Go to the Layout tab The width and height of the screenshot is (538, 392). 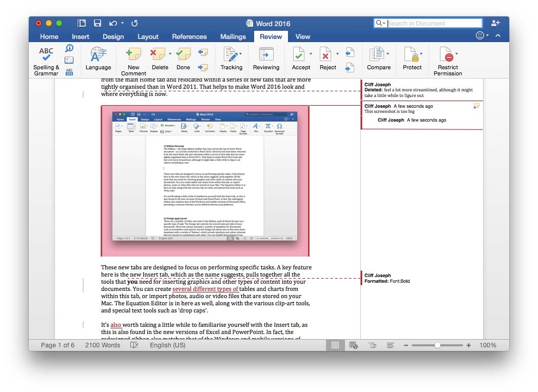coord(148,37)
